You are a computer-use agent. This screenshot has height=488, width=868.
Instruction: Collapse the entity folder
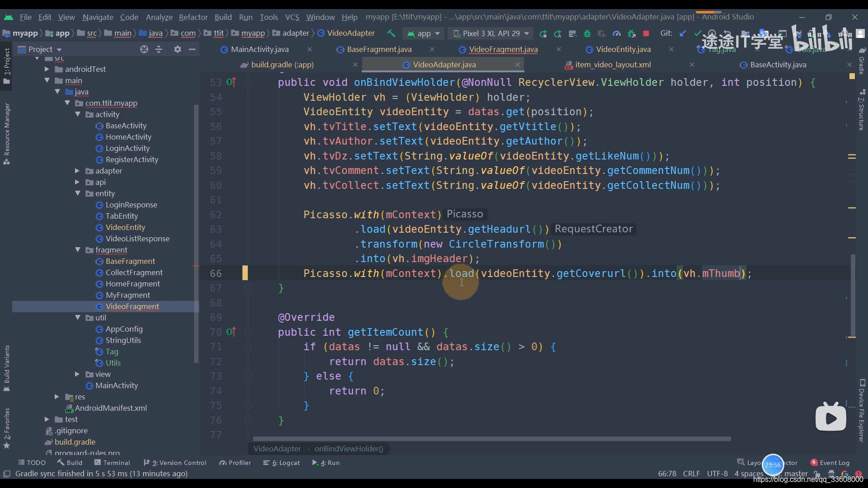pos(77,193)
